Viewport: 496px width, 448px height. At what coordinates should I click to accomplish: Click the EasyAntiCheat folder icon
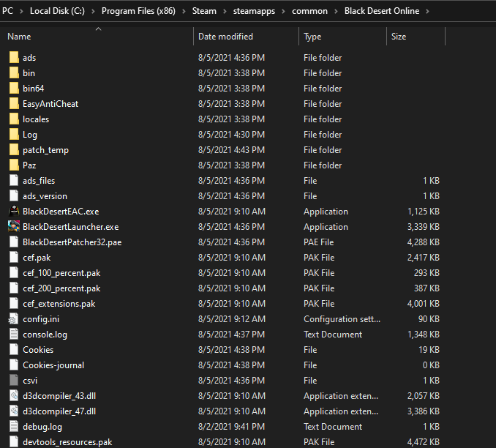pos(14,103)
